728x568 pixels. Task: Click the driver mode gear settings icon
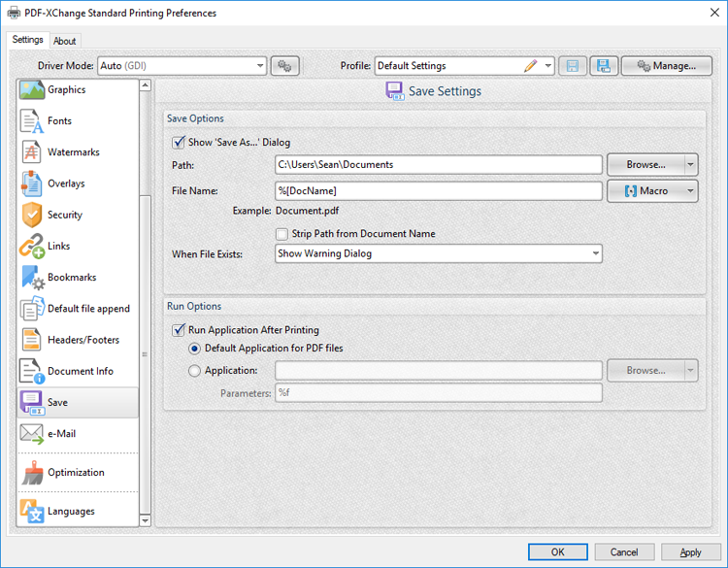[284, 66]
